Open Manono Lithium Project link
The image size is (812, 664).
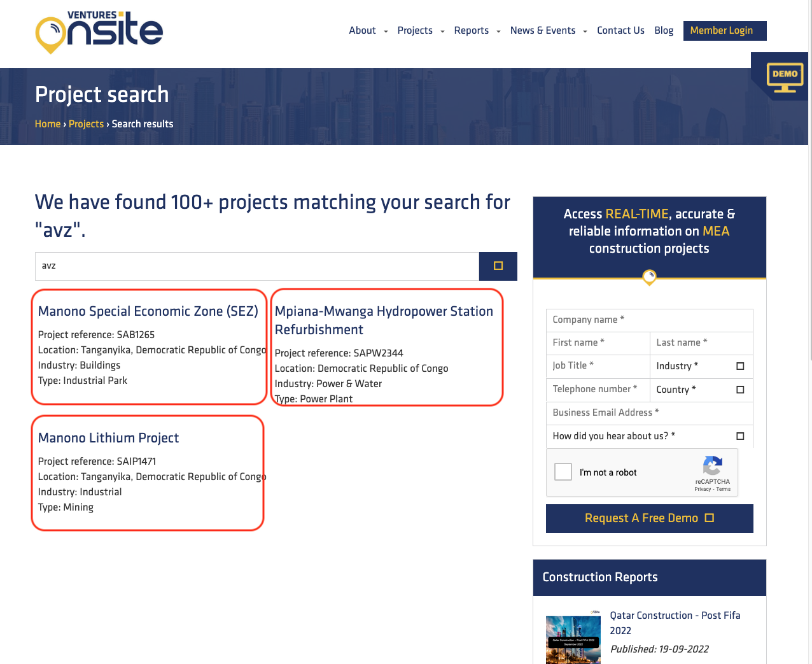(108, 438)
